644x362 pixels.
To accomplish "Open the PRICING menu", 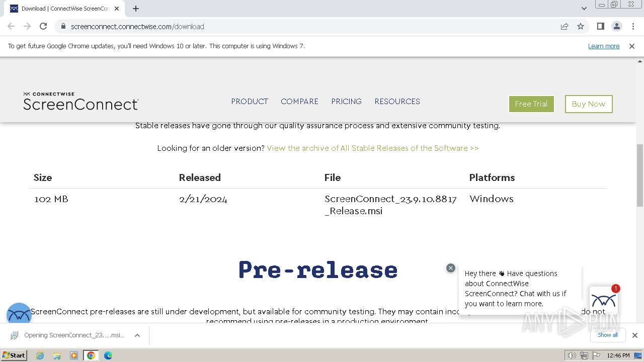I will click(346, 101).
